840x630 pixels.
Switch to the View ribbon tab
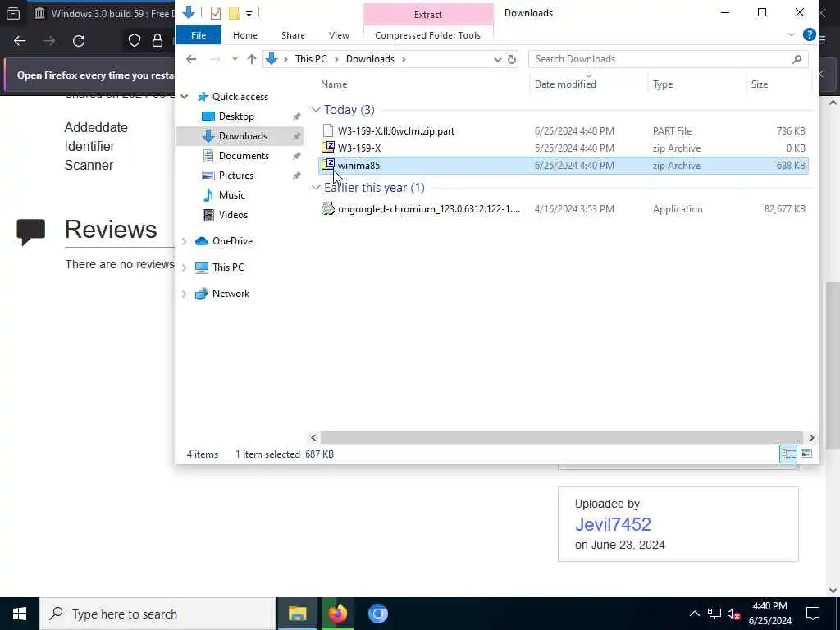(x=339, y=35)
